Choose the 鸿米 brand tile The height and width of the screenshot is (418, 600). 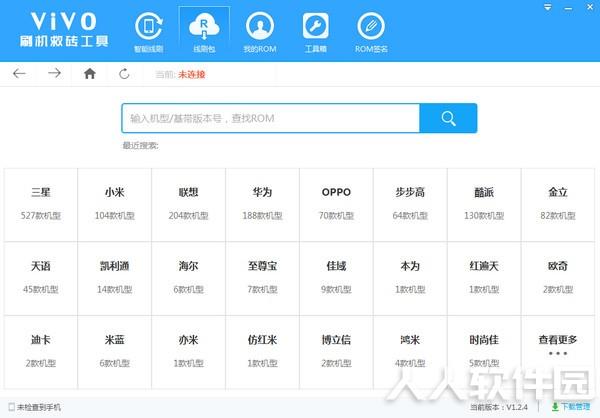410,352
